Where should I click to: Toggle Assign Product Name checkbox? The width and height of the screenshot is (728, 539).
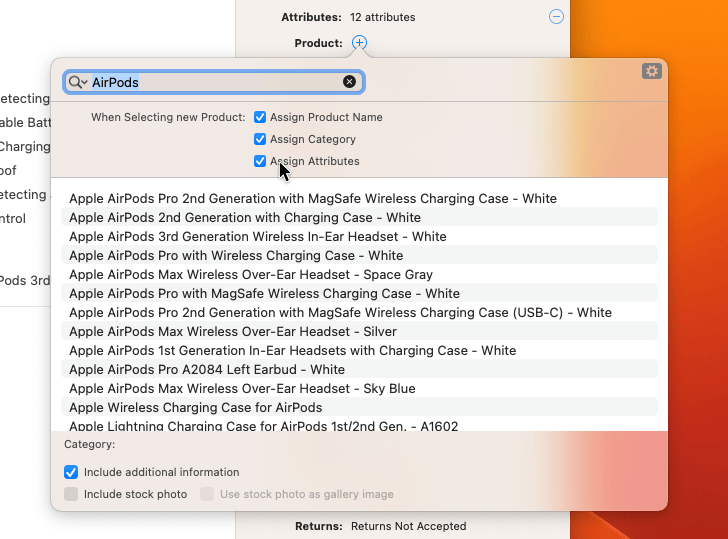260,117
